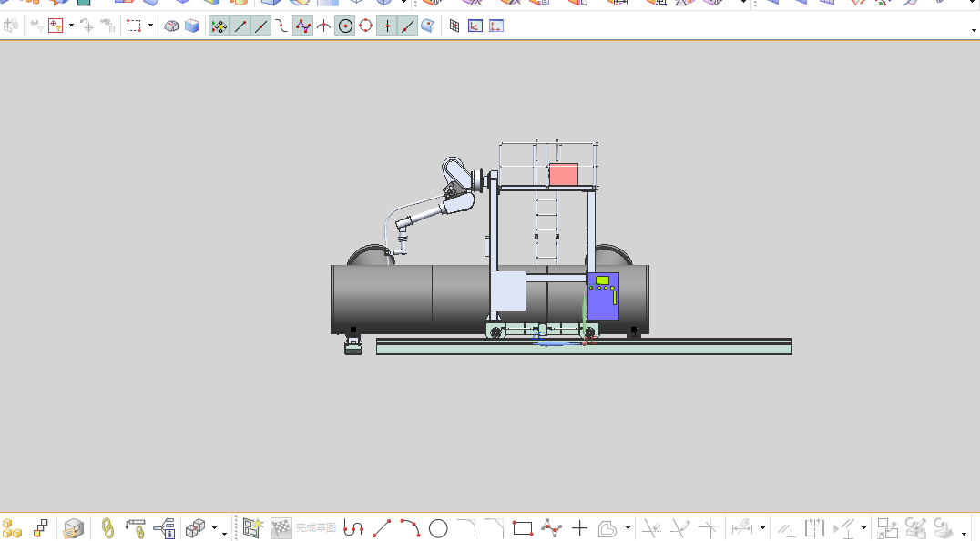Image resolution: width=980 pixels, height=541 pixels.
Task: Toggle Intersection snap option
Action: click(x=323, y=26)
